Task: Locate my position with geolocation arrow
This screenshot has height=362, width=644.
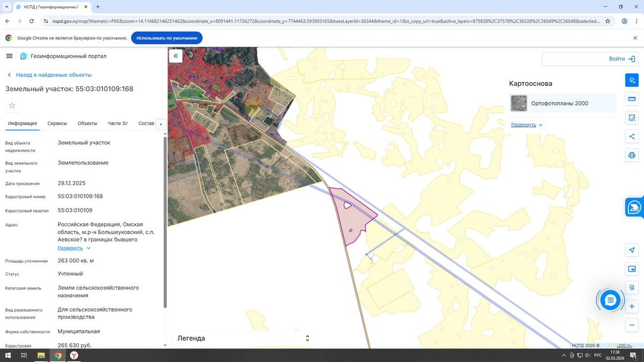Action: [x=632, y=250]
